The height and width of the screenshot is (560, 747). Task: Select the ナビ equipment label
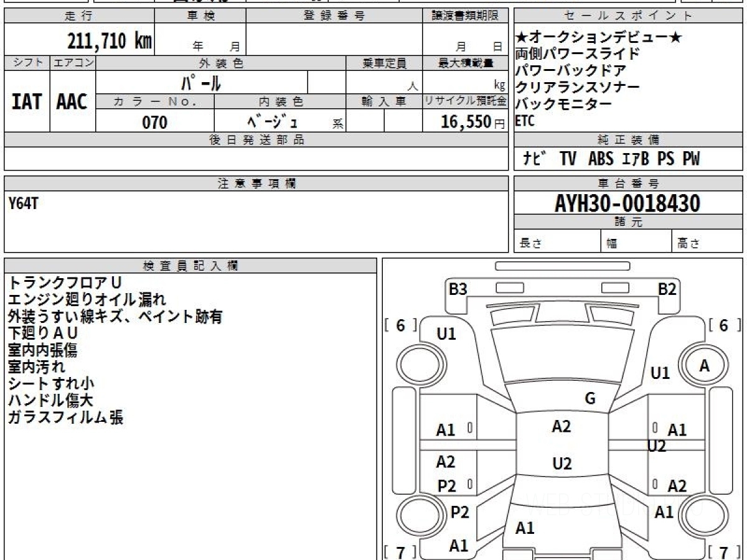point(534,159)
